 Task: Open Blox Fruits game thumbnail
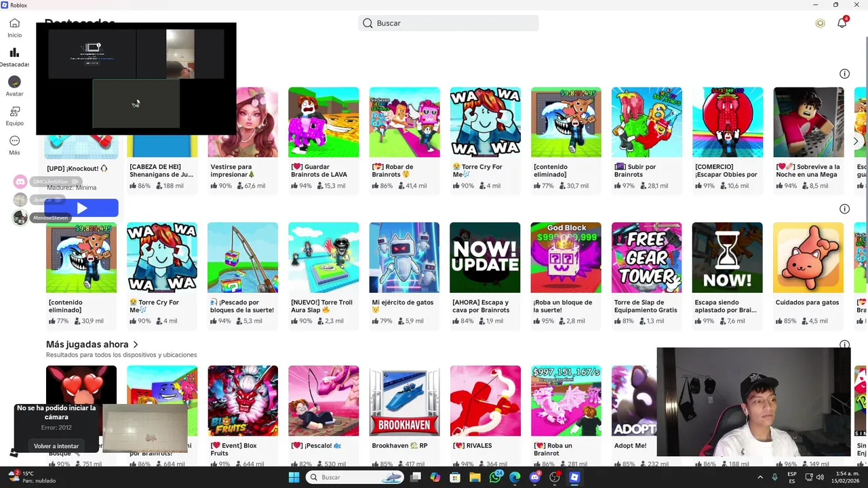pos(243,401)
